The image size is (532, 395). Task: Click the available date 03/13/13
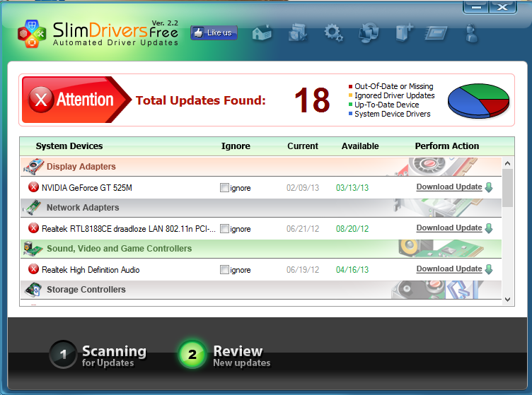352,188
